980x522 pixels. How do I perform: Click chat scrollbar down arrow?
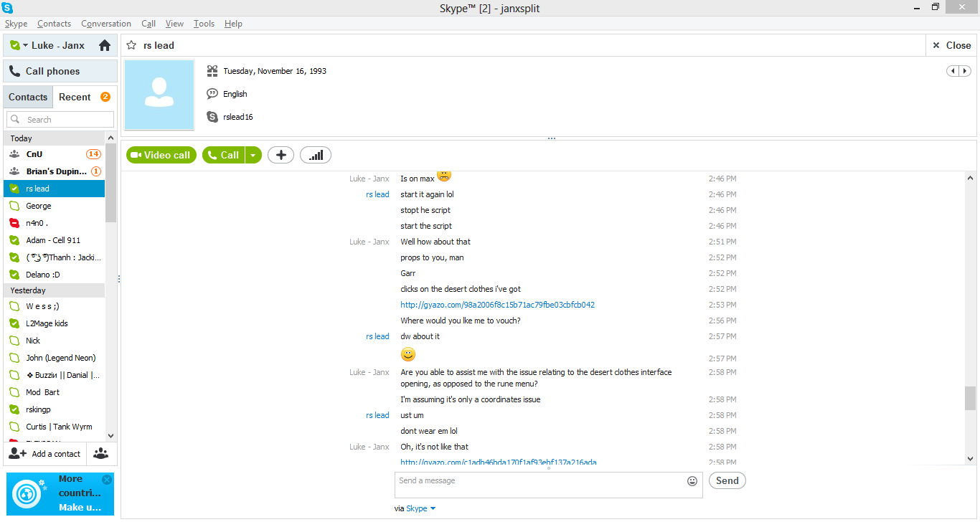pyautogui.click(x=970, y=459)
